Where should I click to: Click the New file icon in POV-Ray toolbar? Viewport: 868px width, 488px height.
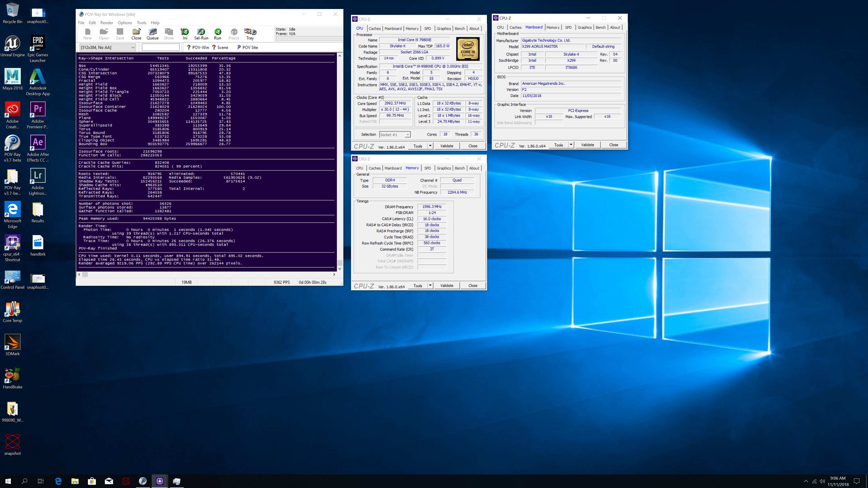point(88,34)
